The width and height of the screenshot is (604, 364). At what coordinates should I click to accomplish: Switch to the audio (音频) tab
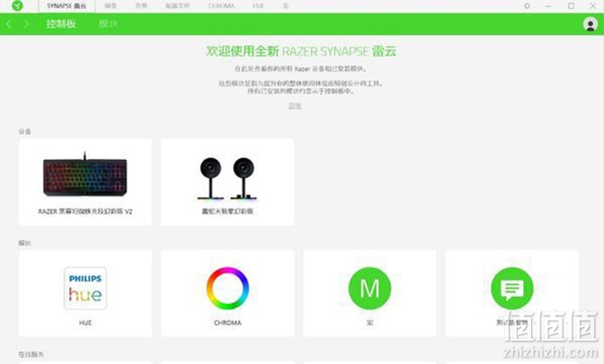141,5
